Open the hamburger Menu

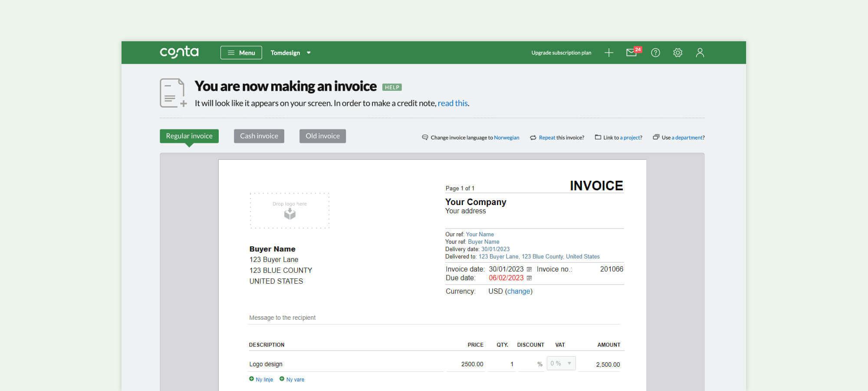(241, 53)
